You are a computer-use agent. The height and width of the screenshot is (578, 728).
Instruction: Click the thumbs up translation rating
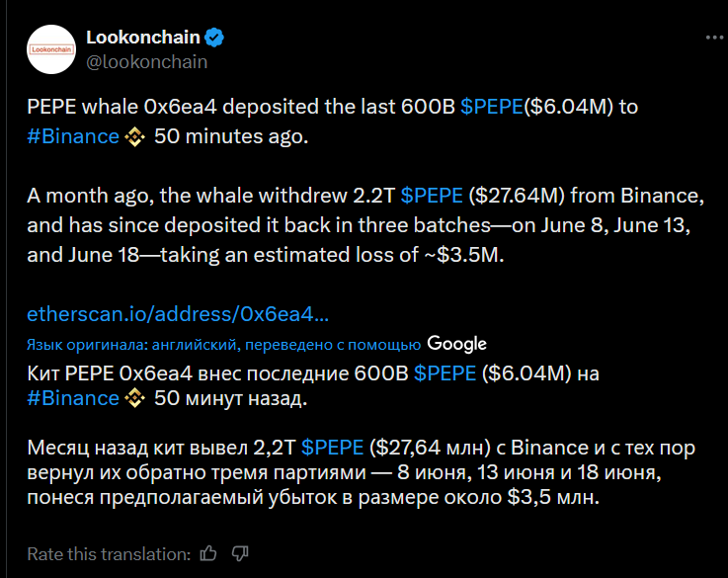208,553
